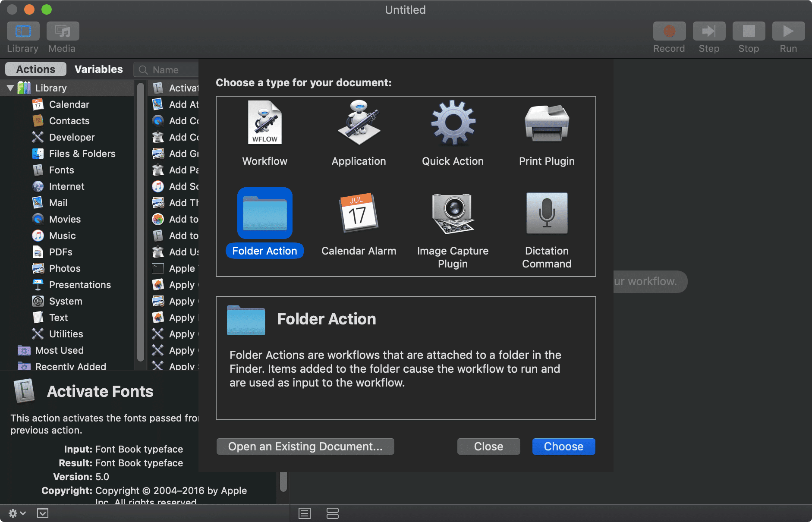Collapse the Library disclosure triangle
Viewport: 812px width, 522px height.
pos(10,88)
